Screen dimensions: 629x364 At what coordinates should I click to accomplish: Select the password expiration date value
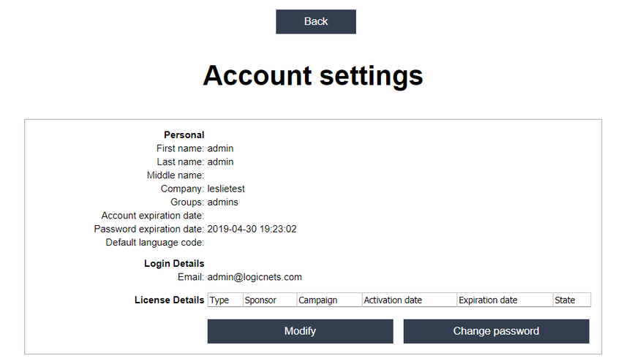[x=252, y=229]
